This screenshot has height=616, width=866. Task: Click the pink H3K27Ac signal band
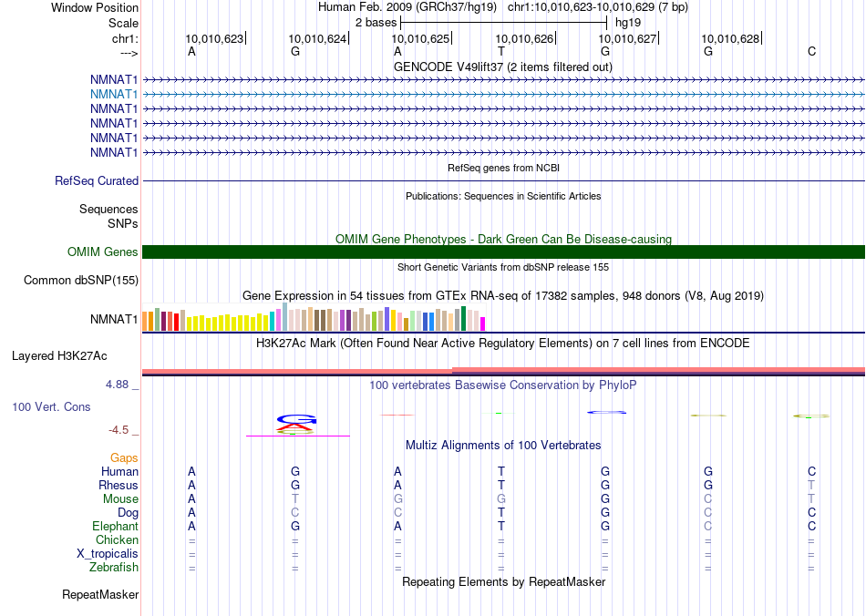tap(504, 370)
